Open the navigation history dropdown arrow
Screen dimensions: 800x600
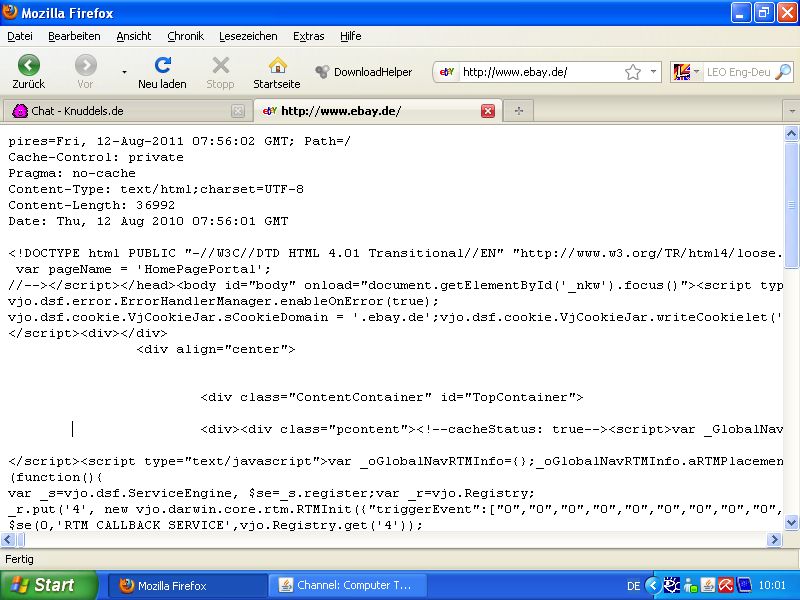click(x=124, y=72)
